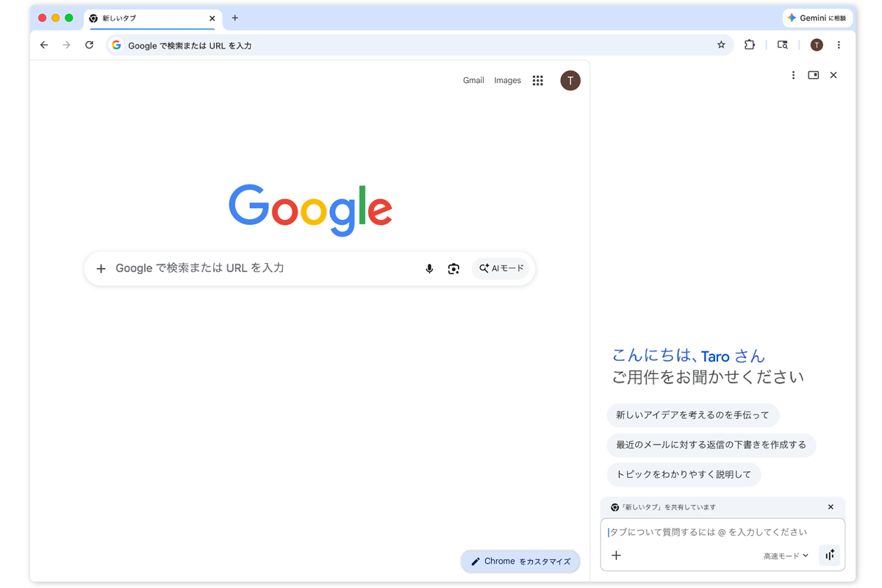Choose suggestion 新しいアイデアを考えるのを手伝って
The image size is (882, 588).
(x=692, y=415)
